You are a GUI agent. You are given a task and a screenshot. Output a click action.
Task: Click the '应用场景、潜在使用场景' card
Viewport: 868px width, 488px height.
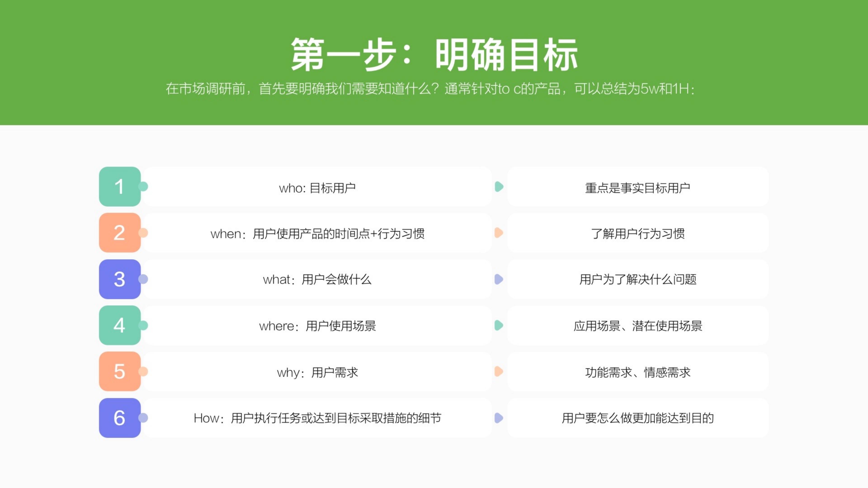[x=638, y=325]
